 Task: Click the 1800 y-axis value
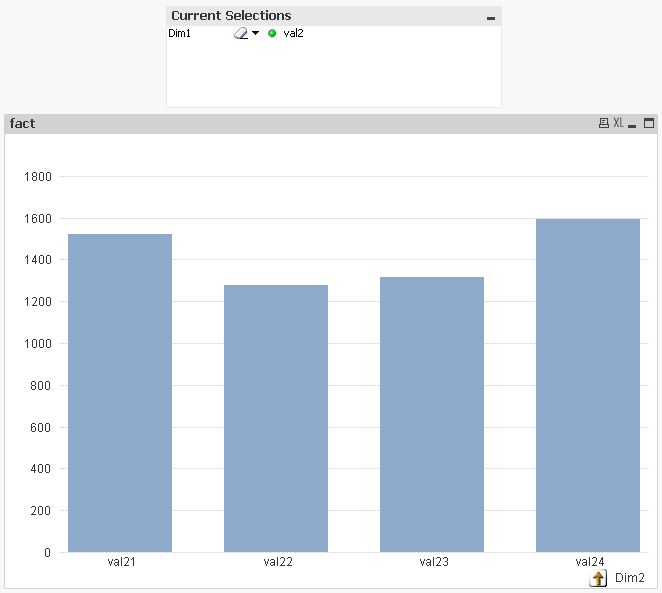pos(38,176)
